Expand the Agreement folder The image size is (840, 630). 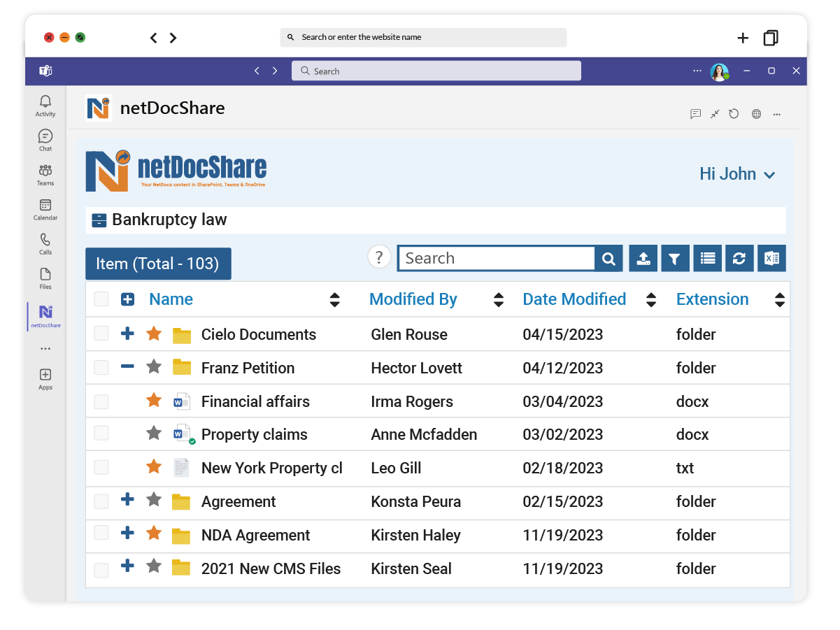click(x=127, y=499)
